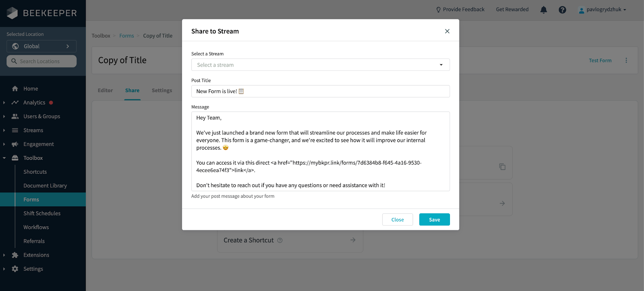Click the Save button
644x291 pixels.
434,219
